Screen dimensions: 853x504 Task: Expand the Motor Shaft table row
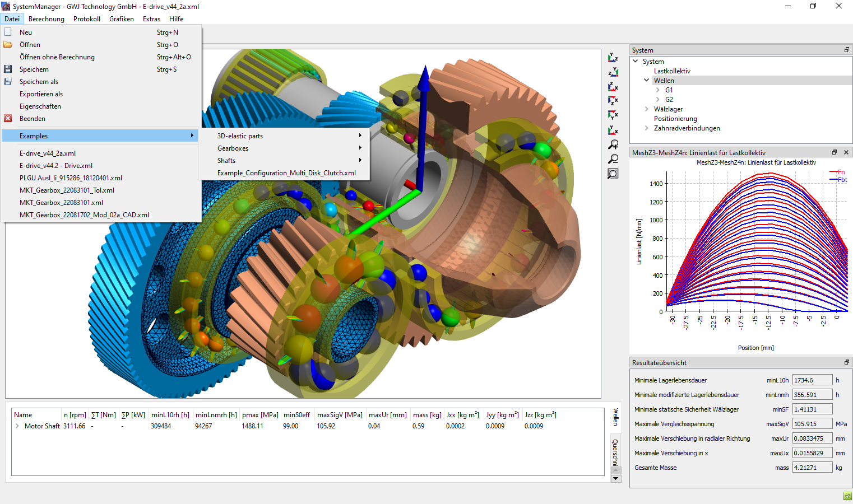click(17, 426)
